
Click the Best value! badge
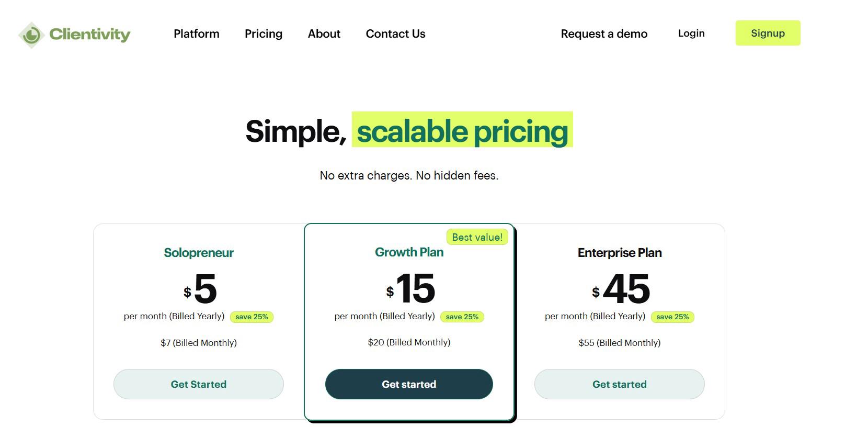[477, 237]
